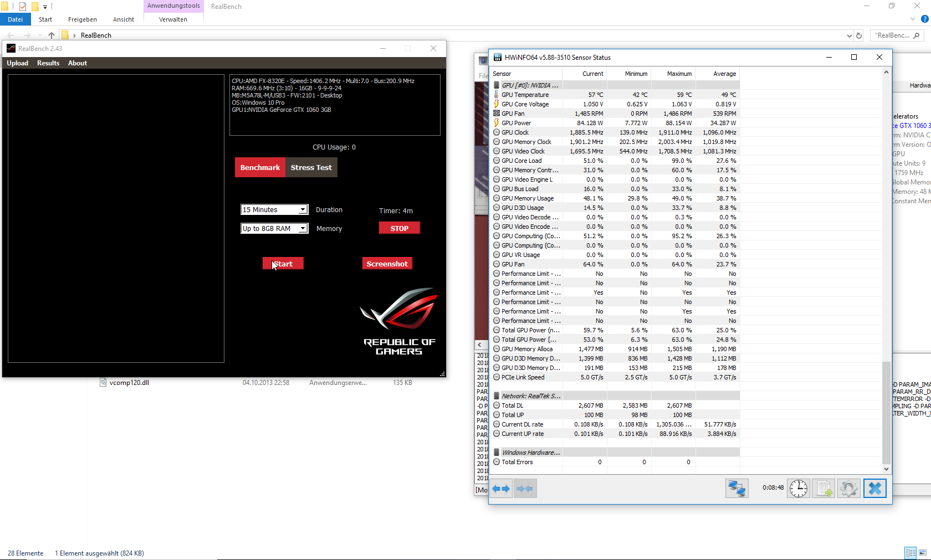
Task: Switch to the Benchmark tab in RealBench
Action: coord(260,167)
